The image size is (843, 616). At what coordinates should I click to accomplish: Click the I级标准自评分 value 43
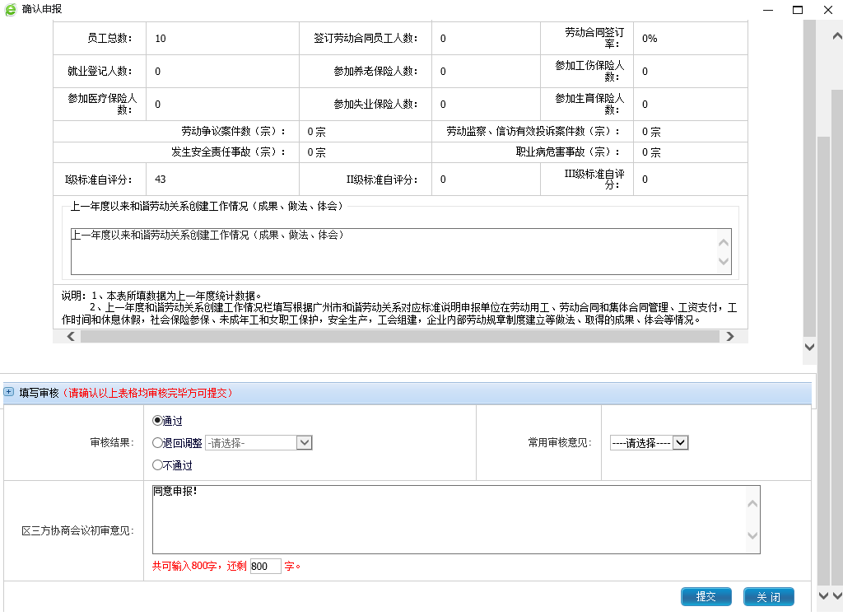pos(161,180)
